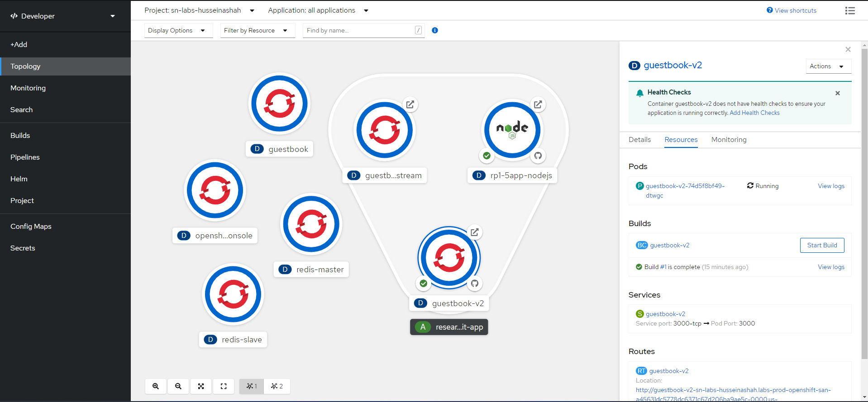
Task: Click the guestbook-v2 node label
Action: (x=449, y=303)
